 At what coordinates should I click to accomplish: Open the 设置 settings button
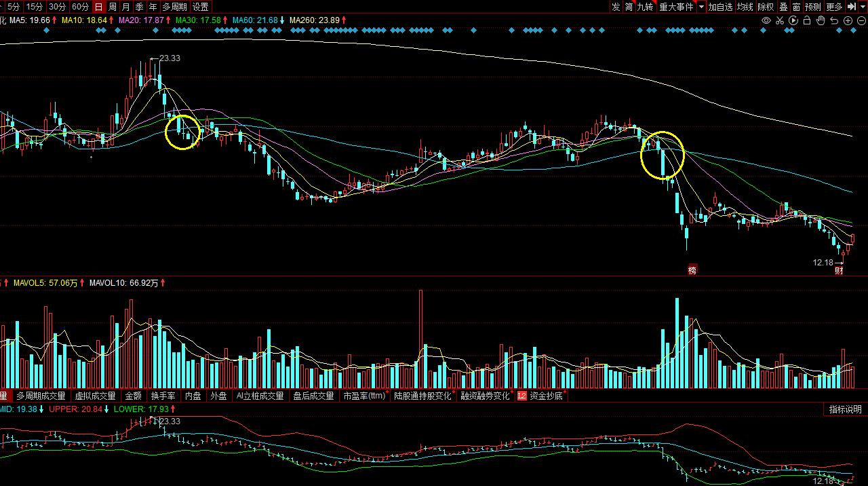[x=200, y=7]
